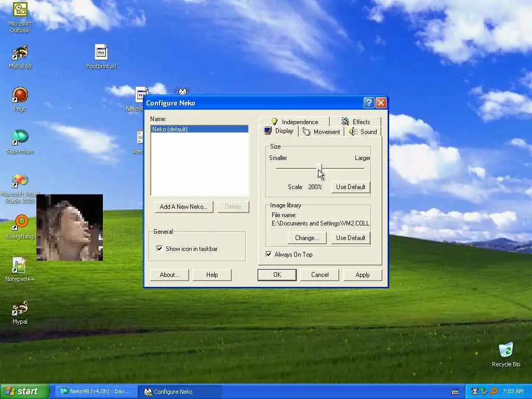The image size is (532, 399).
Task: Launch the Notepad++ desktop shortcut
Action: pos(20,270)
